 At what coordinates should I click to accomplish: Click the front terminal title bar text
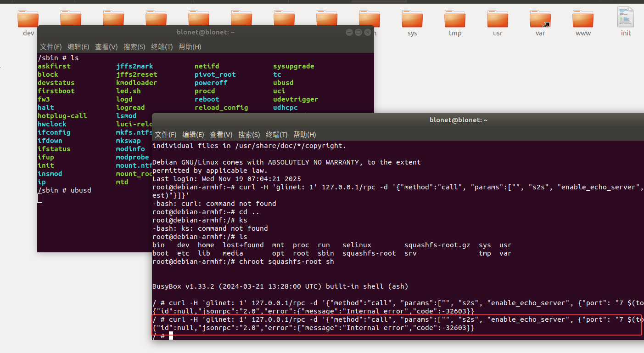click(459, 120)
